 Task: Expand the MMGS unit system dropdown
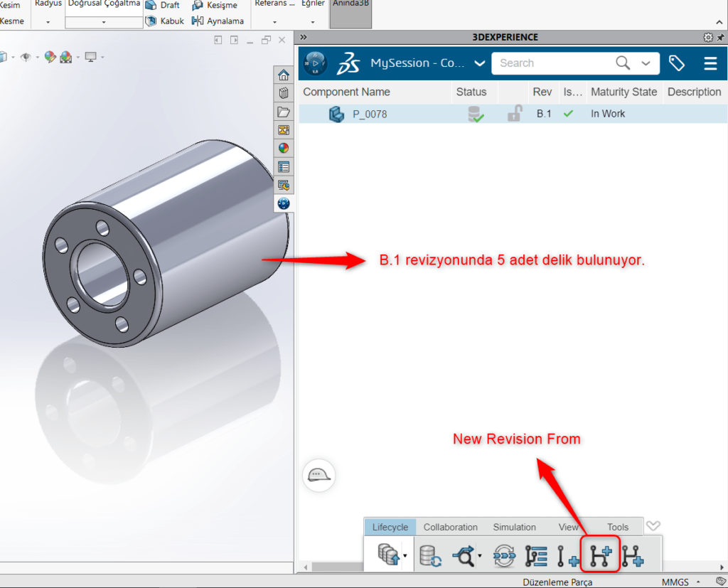(x=697, y=582)
